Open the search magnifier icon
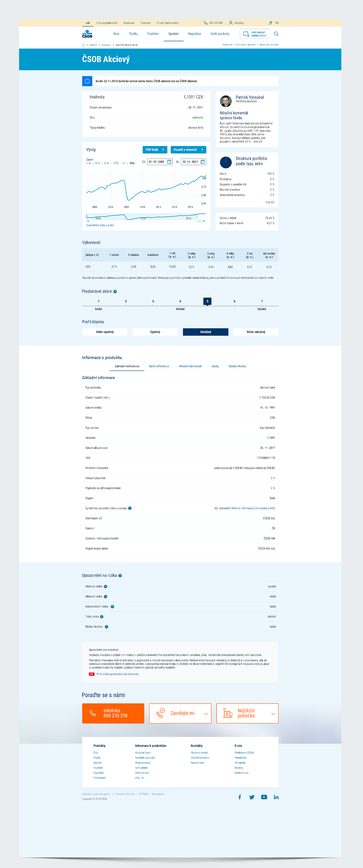363x868 pixels. (276, 34)
